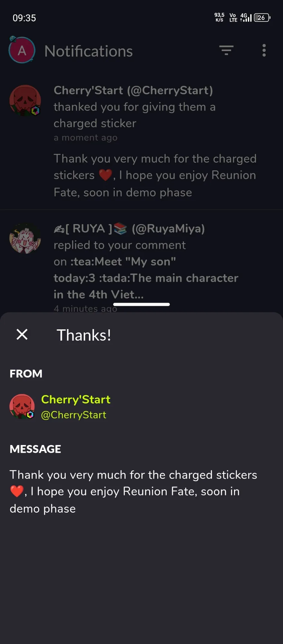Viewport: 283px width, 644px height.
Task: Tap the battery indicator in the status bar
Action: 262,18
